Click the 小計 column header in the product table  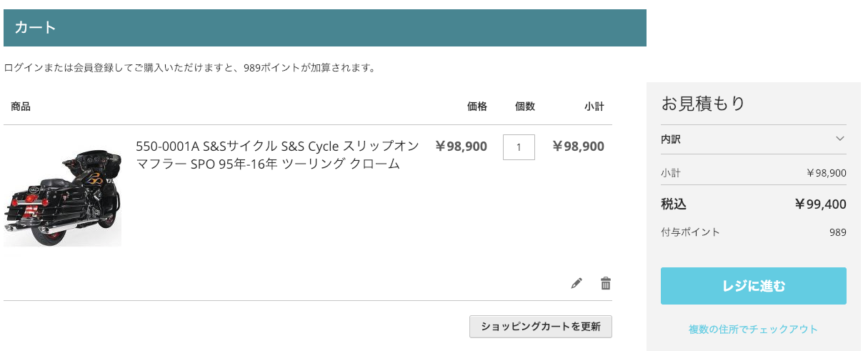[594, 107]
